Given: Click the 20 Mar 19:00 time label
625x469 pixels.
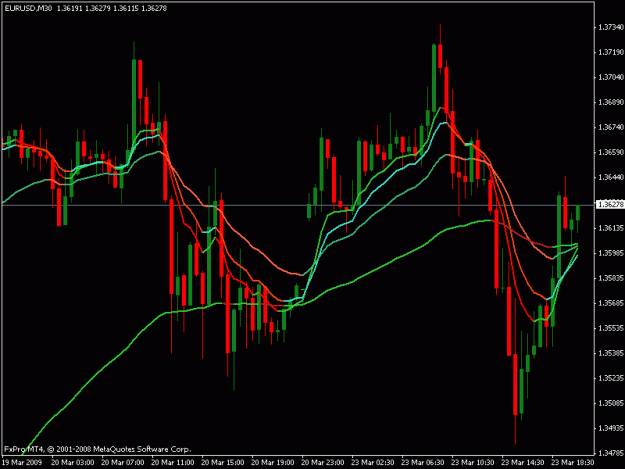Looking at the screenshot, I should [x=273, y=463].
